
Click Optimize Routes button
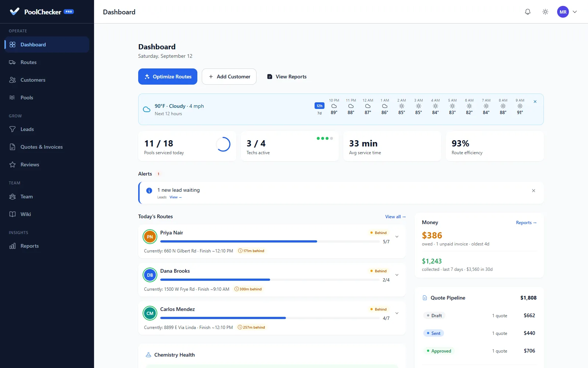[x=168, y=77]
